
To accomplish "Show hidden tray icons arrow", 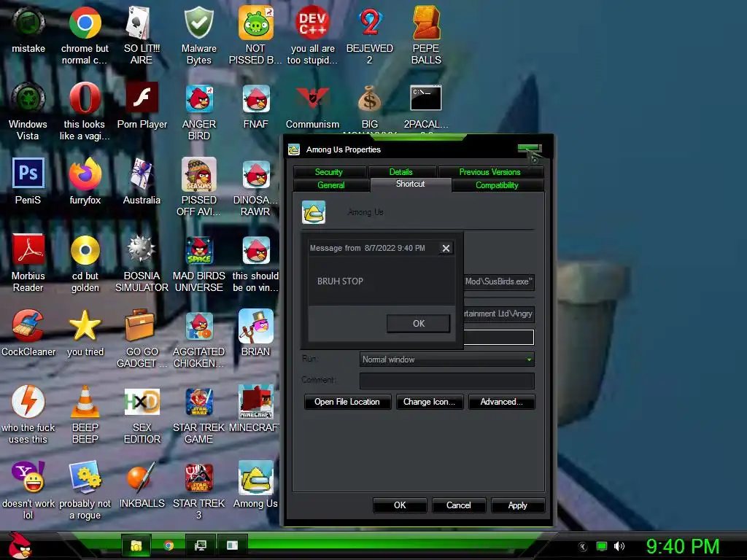I will [583, 547].
